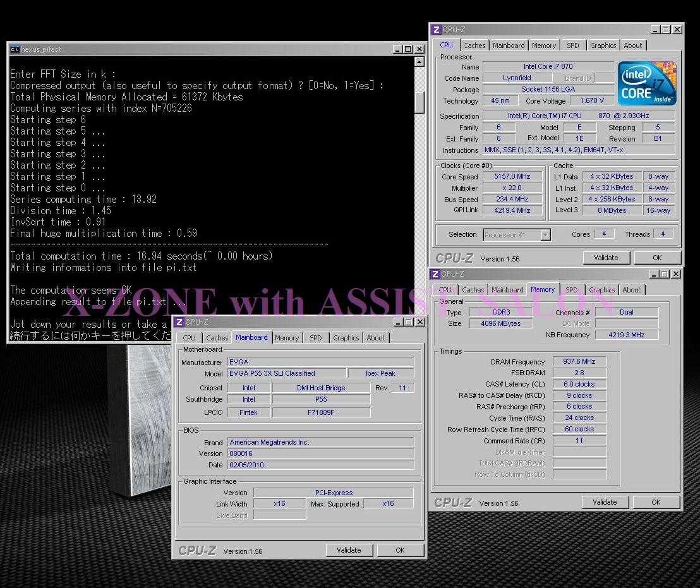This screenshot has width=700, height=588.
Task: Click the Core Voltage value '1.670 V'
Action: pyautogui.click(x=593, y=101)
